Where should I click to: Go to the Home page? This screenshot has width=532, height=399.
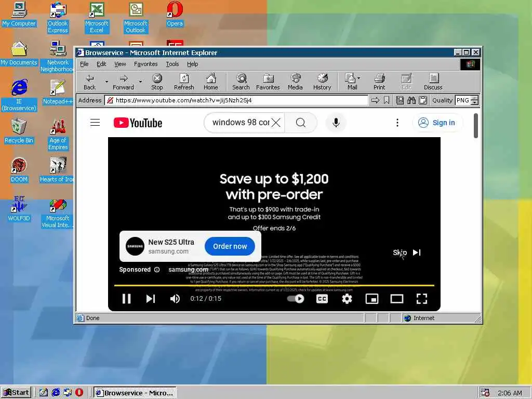pos(211,82)
